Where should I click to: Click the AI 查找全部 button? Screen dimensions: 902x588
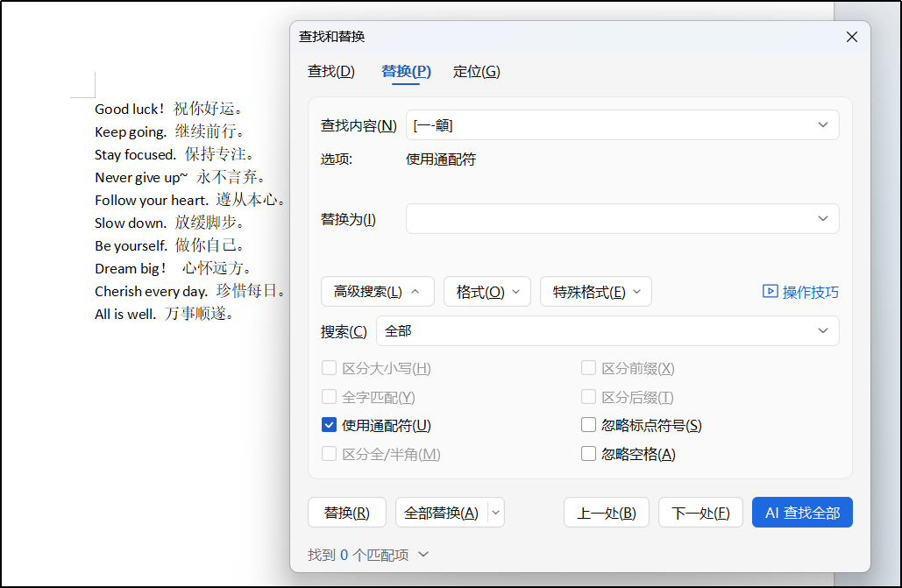(x=801, y=513)
